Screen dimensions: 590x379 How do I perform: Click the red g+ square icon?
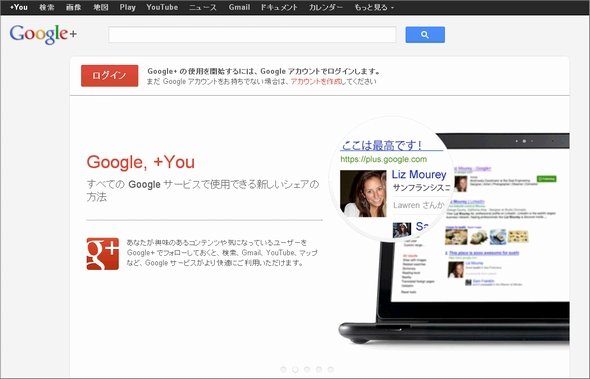[103, 254]
